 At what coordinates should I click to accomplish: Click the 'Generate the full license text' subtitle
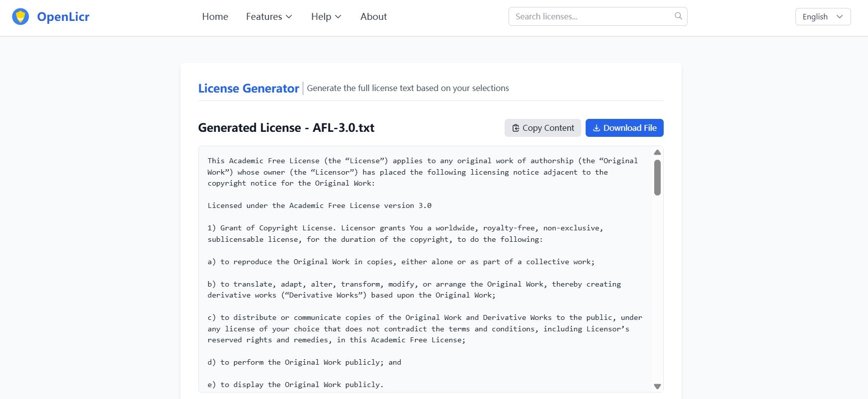coord(408,88)
